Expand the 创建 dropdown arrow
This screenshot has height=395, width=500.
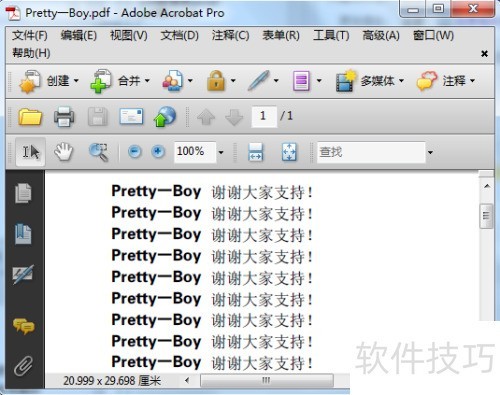point(76,81)
